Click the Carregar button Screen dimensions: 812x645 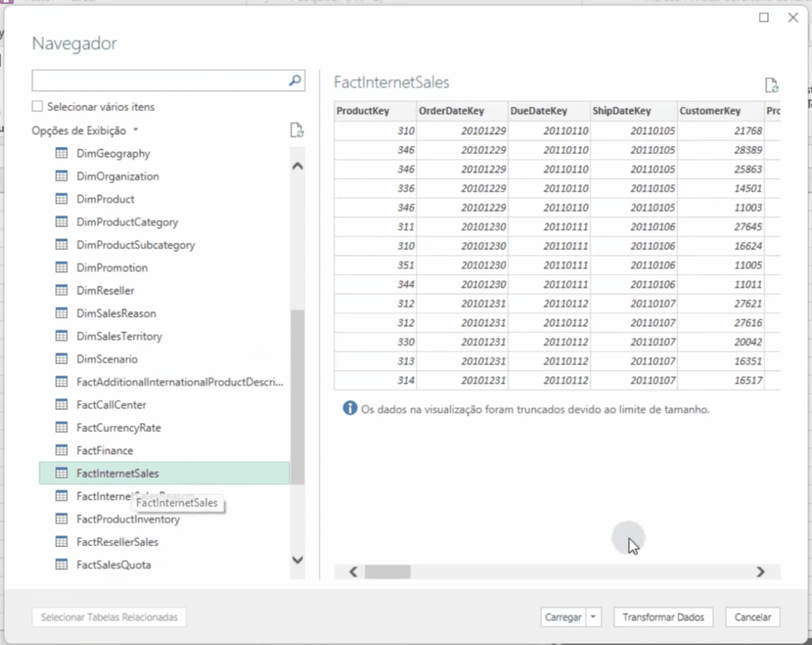click(x=563, y=617)
